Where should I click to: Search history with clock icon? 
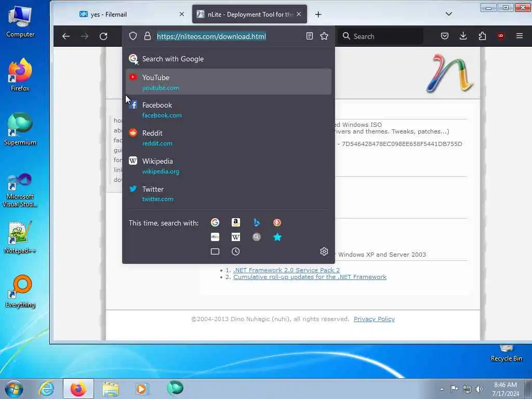click(235, 251)
